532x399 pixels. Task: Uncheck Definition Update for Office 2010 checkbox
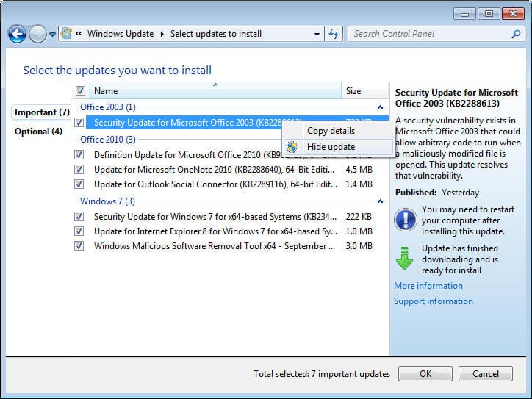click(79, 155)
